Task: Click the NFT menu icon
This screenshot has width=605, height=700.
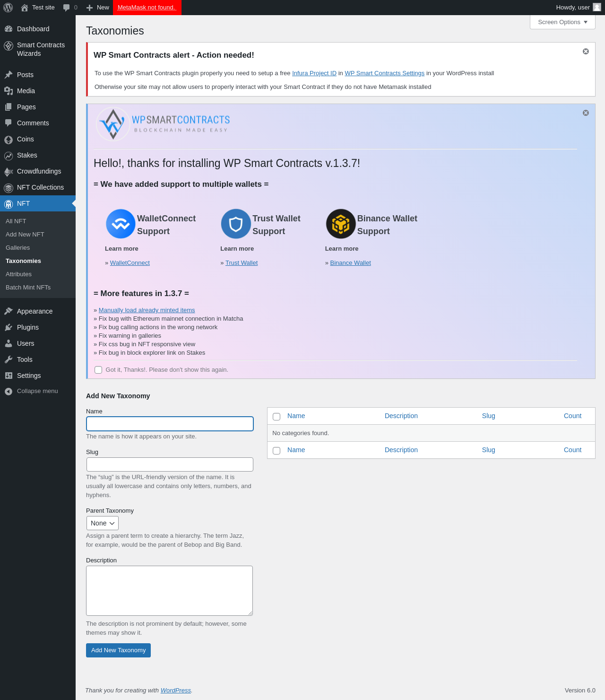Action: tap(9, 204)
